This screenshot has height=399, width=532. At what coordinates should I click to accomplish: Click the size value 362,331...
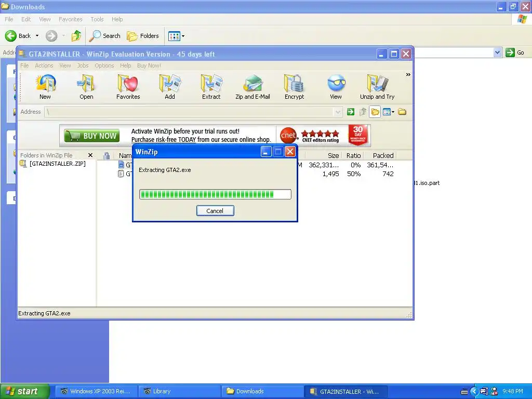(x=324, y=165)
